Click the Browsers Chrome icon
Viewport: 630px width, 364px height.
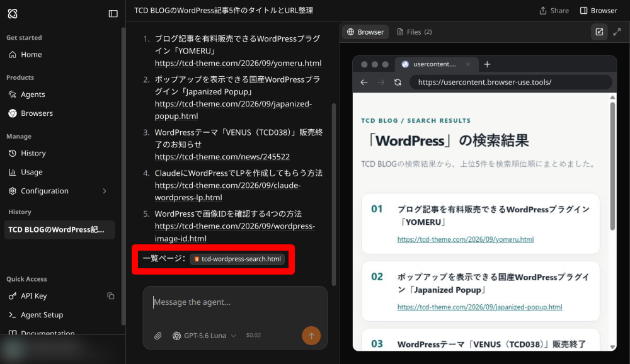[13, 113]
